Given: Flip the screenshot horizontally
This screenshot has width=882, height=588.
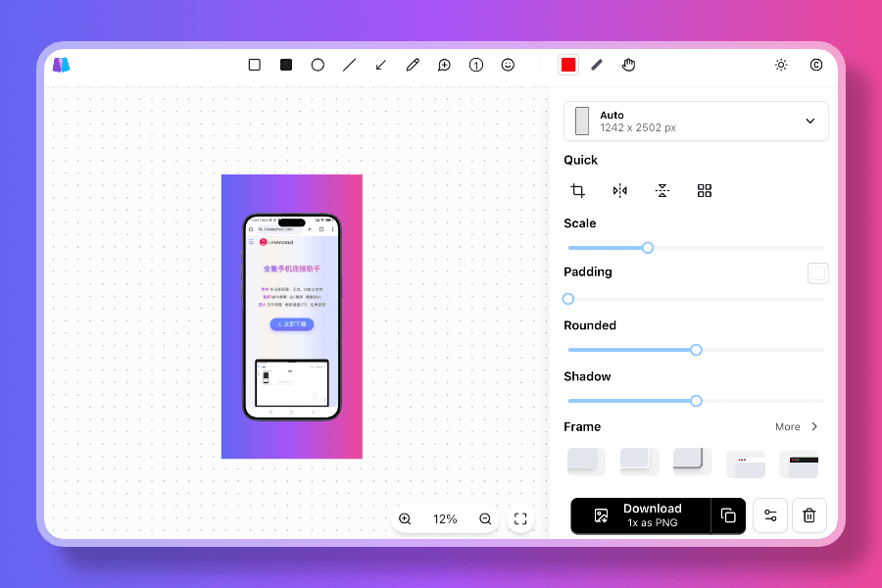Looking at the screenshot, I should pyautogui.click(x=619, y=190).
